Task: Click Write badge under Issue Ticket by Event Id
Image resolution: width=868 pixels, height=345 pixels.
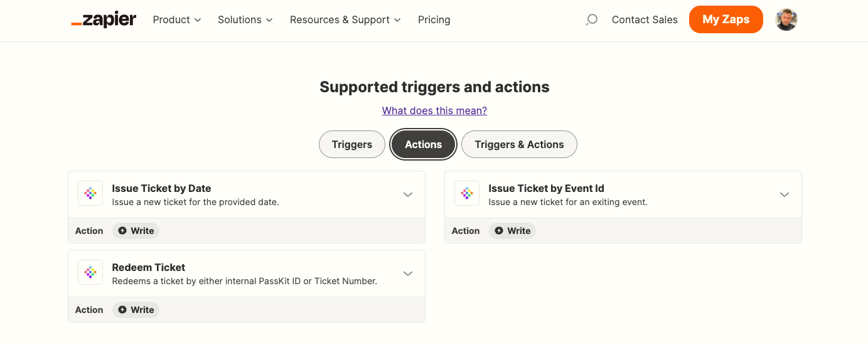Action: click(x=513, y=231)
